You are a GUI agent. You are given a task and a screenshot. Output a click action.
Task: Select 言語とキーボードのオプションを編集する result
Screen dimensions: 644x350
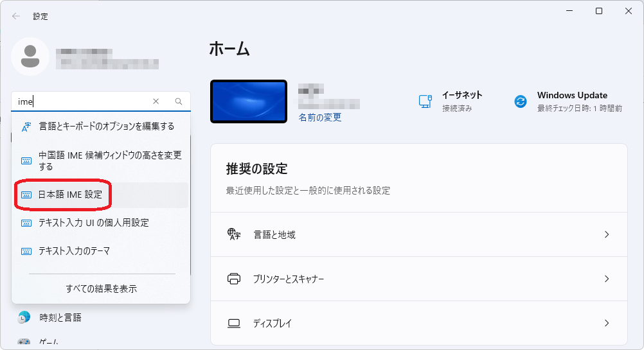pos(105,127)
